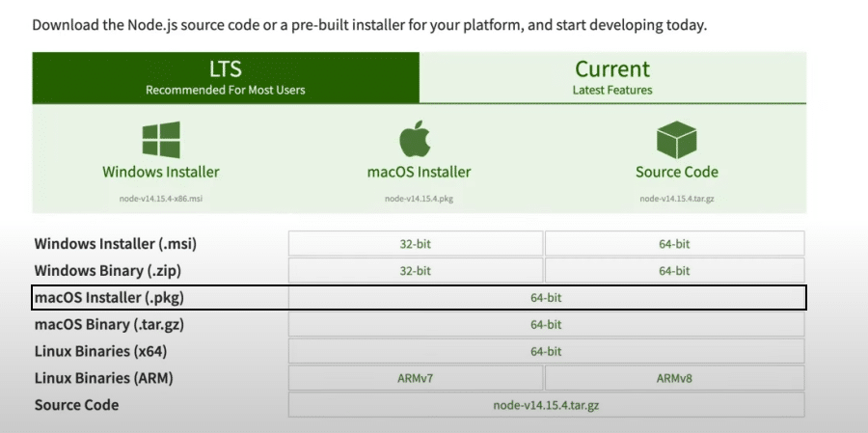Open the Source Code heading link

click(677, 172)
